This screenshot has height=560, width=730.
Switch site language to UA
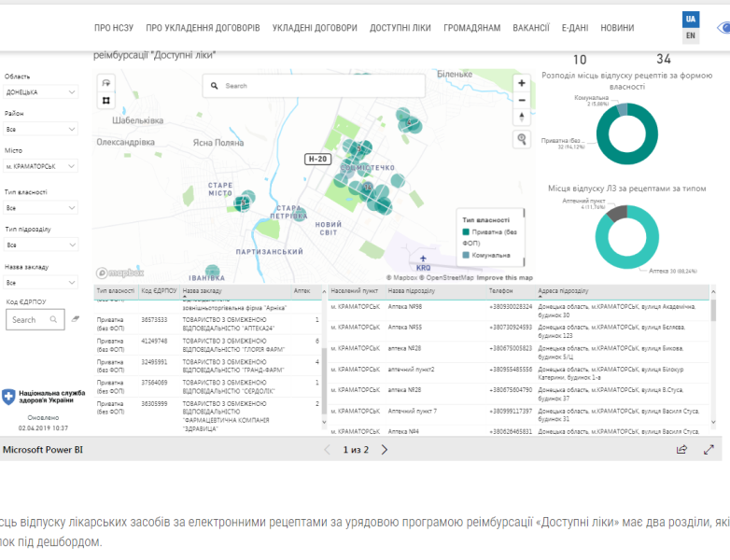[691, 20]
